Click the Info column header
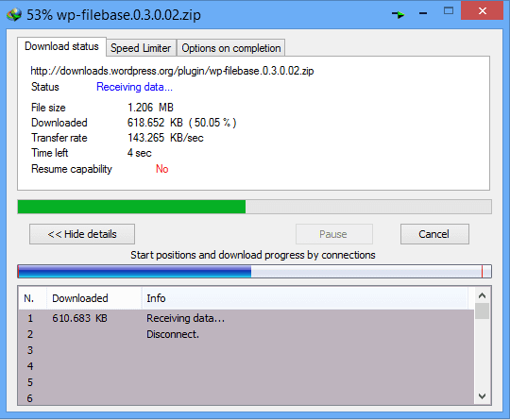 point(305,298)
